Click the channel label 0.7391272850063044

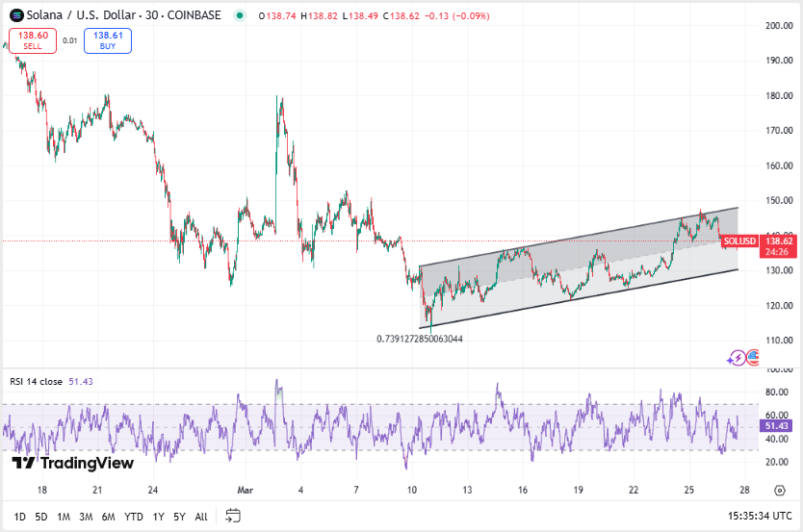(420, 339)
